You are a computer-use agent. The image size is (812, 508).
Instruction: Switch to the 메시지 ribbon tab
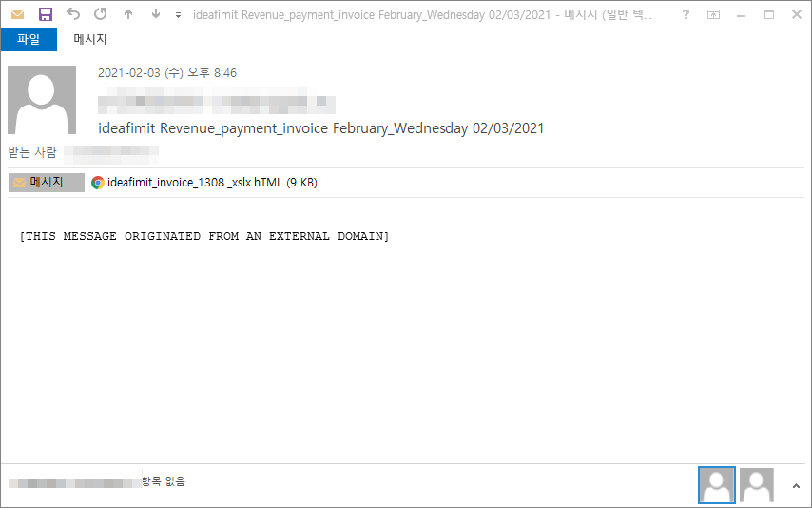pyautogui.click(x=90, y=39)
